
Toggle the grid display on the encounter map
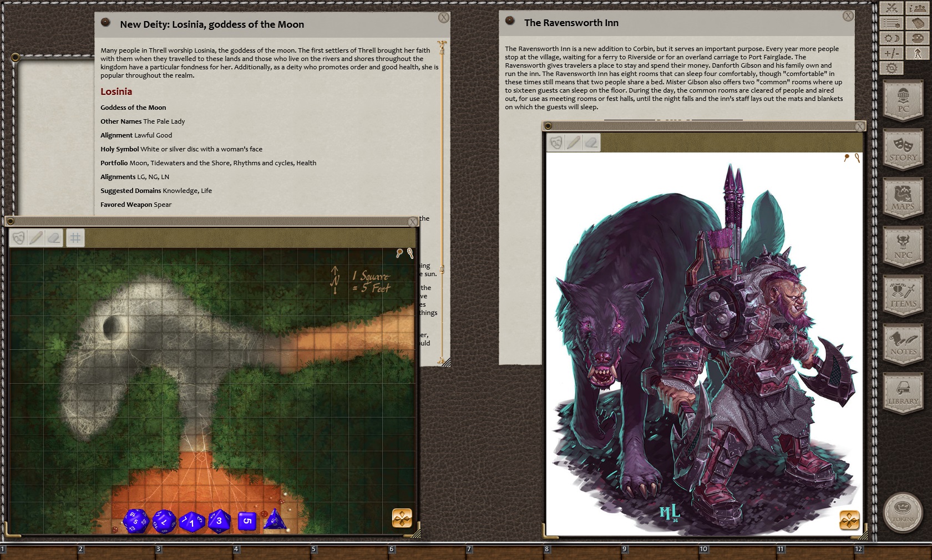coord(75,239)
